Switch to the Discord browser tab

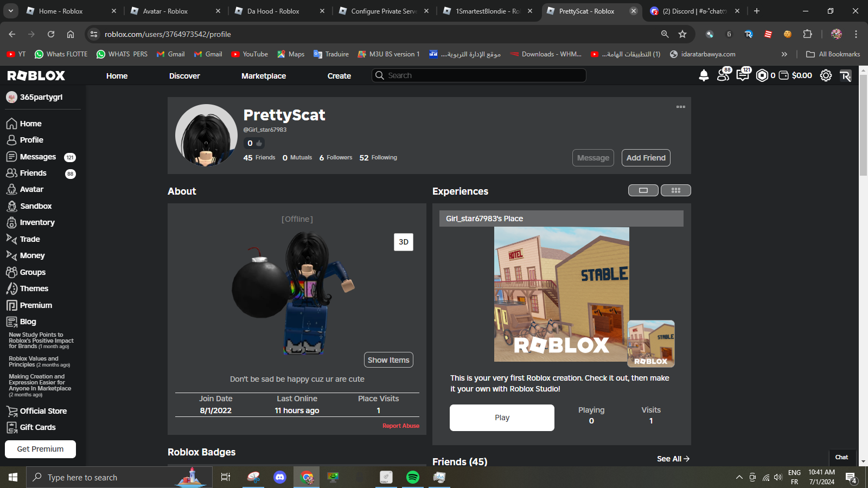coord(695,11)
